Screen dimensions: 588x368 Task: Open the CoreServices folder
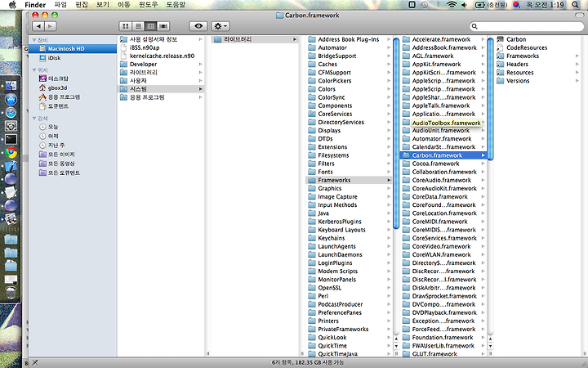coord(350,114)
